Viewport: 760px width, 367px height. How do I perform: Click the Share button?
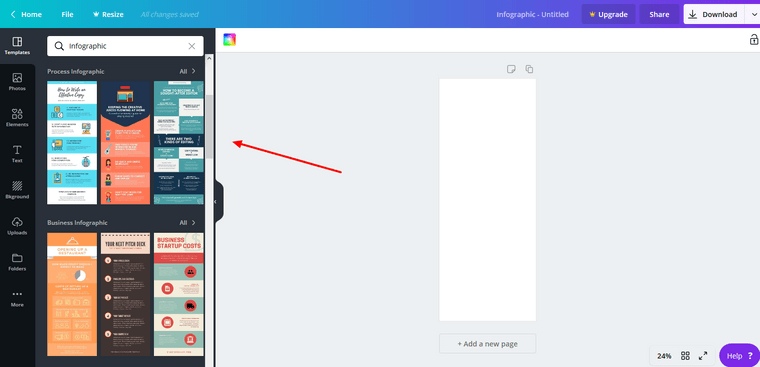(x=659, y=15)
